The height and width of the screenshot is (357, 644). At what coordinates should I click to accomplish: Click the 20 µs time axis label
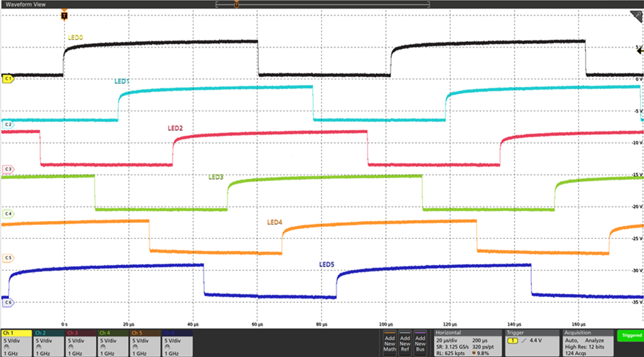tap(129, 325)
